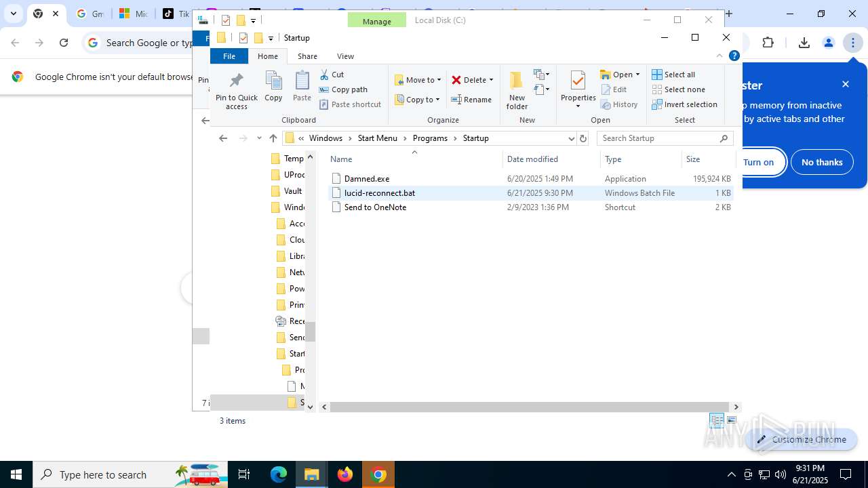The height and width of the screenshot is (488, 868).
Task: Click the Pin to Quick access icon
Action: pos(236,81)
